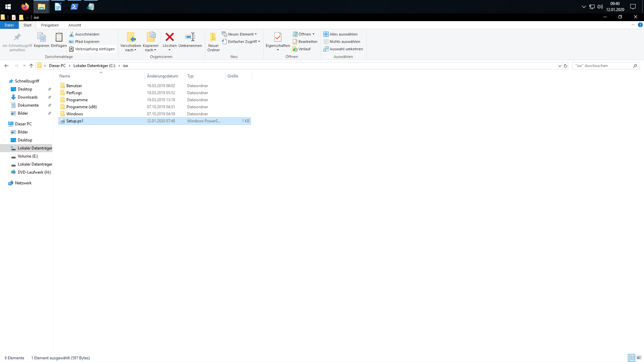The width and height of the screenshot is (644, 362).
Task: Collapse the ribbon with the chevron
Action: click(x=633, y=25)
